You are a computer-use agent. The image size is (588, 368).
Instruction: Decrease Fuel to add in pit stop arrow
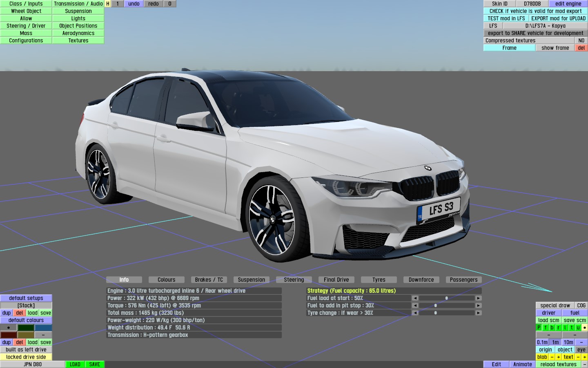[415, 305]
